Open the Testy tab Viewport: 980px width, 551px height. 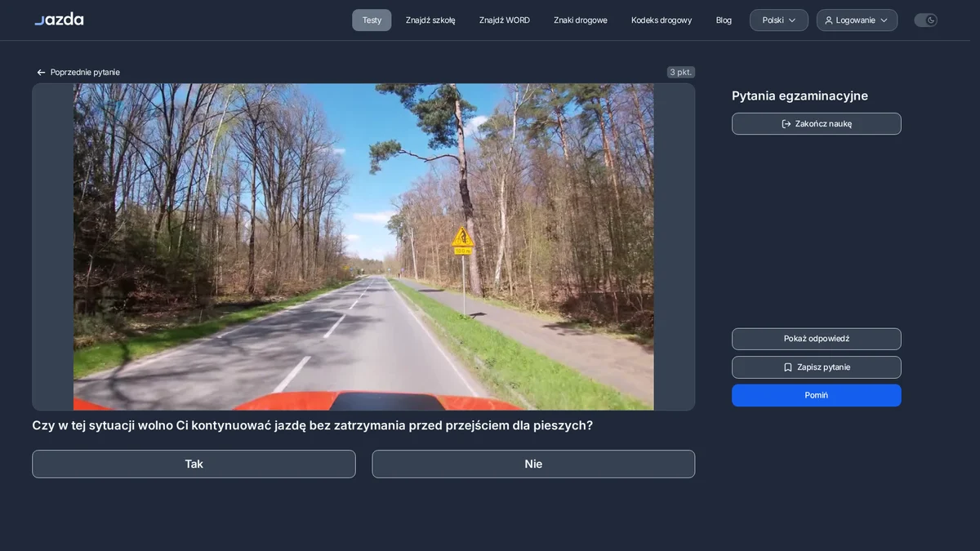pos(372,20)
